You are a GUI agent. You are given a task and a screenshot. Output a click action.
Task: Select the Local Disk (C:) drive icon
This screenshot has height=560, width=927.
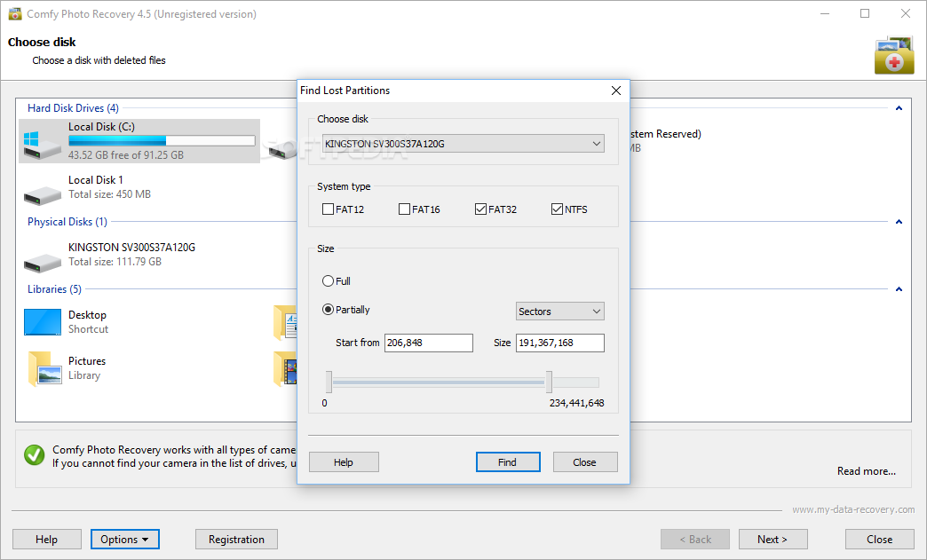coord(42,145)
